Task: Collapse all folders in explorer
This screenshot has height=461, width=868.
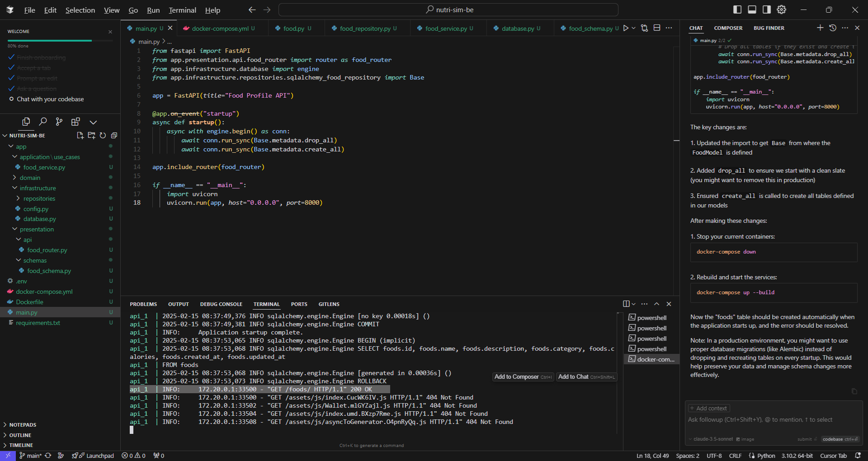Action: tap(114, 135)
